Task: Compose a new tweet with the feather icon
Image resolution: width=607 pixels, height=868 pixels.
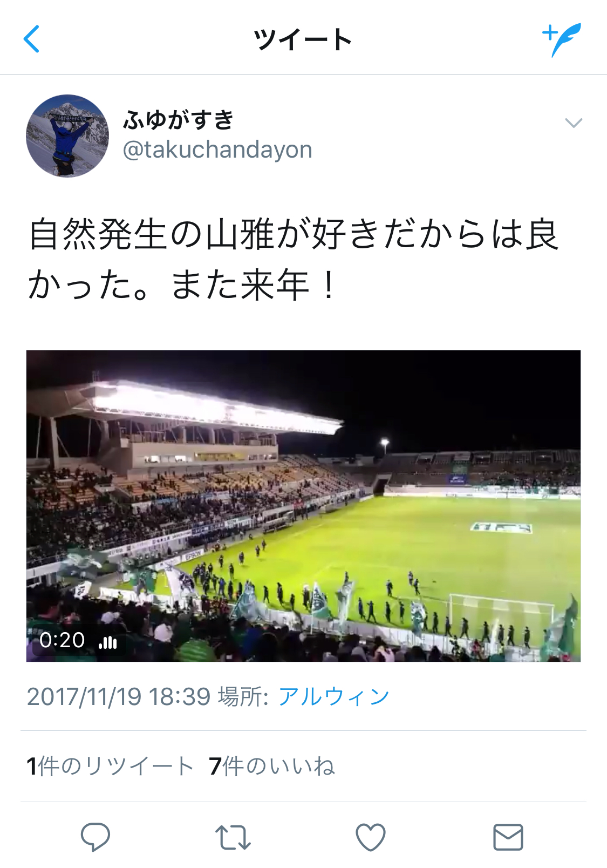Action: (562, 39)
